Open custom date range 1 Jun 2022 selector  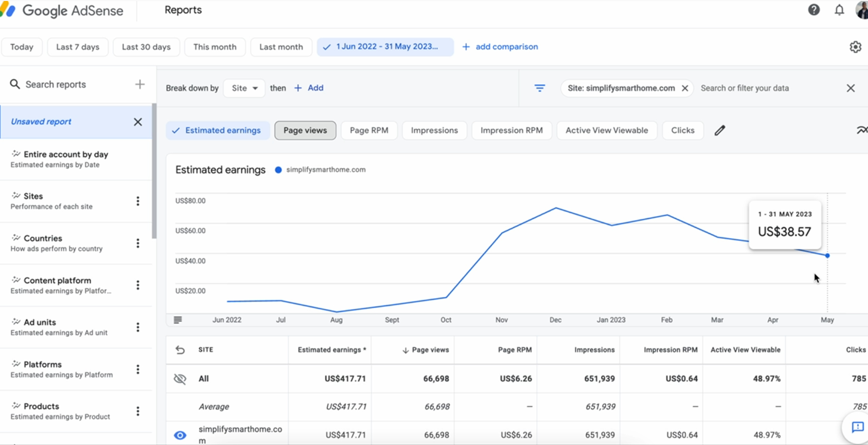(x=385, y=47)
